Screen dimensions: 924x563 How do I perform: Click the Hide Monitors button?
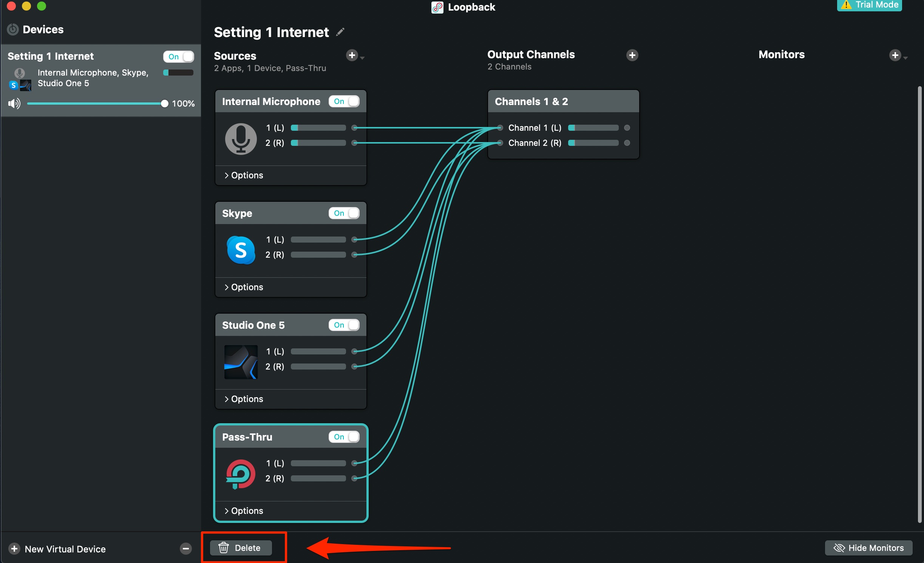click(868, 548)
